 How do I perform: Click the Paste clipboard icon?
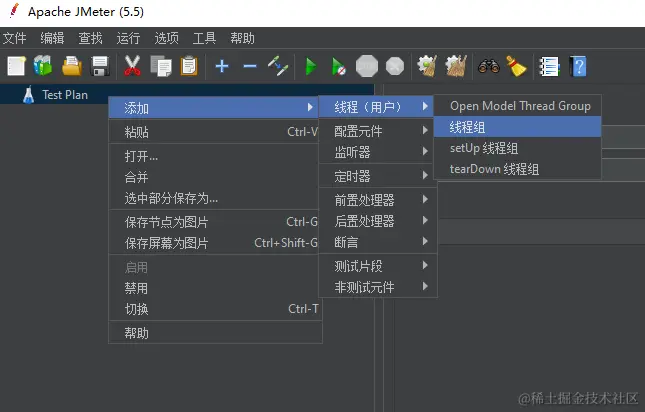189,66
